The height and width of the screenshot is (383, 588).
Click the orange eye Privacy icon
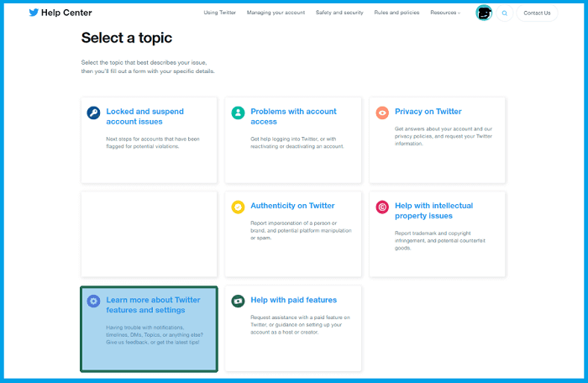click(382, 113)
